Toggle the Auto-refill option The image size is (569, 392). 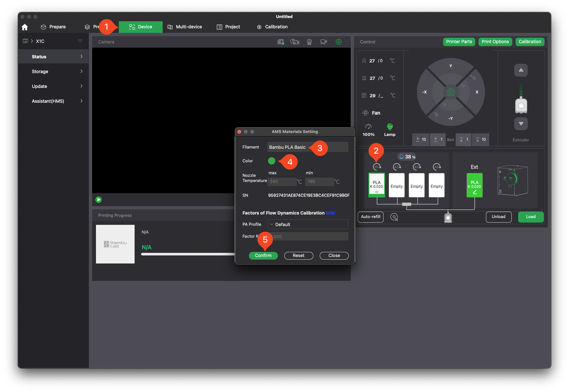pyautogui.click(x=370, y=217)
